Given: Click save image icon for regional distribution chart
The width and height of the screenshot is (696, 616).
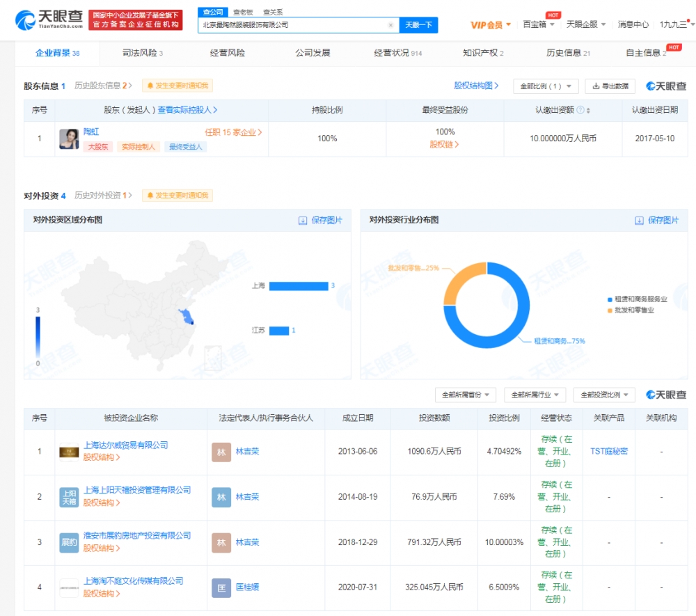Looking at the screenshot, I should tap(303, 221).
